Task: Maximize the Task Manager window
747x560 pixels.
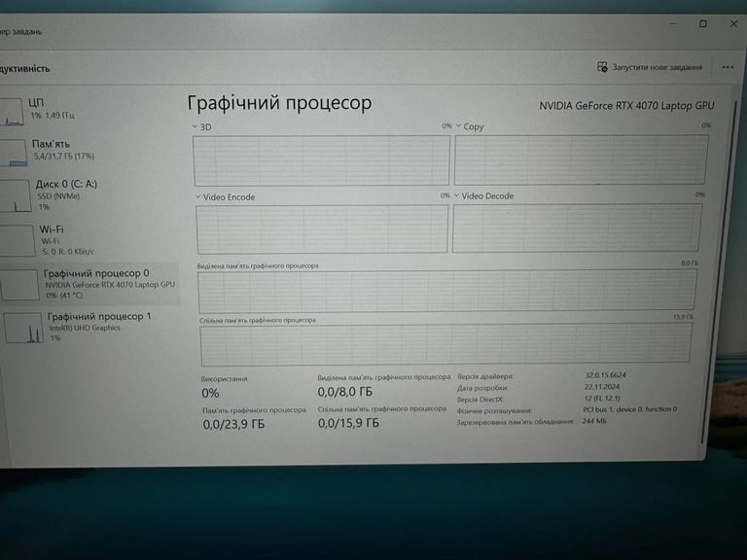Action: tap(702, 23)
